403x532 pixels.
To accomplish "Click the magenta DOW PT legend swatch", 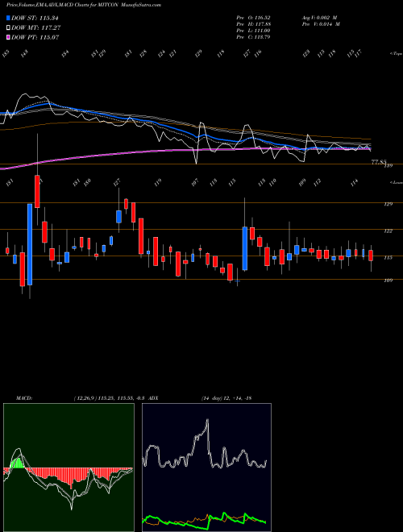I will click(x=8, y=37).
